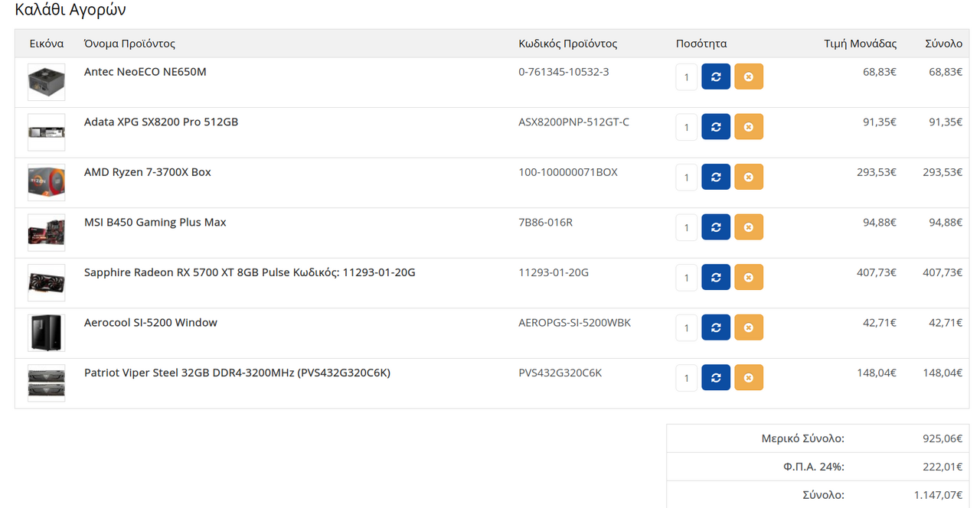Open the Patriot Viper Steel 32GB DDR4 link
The height and width of the screenshot is (508, 980).
click(x=237, y=373)
